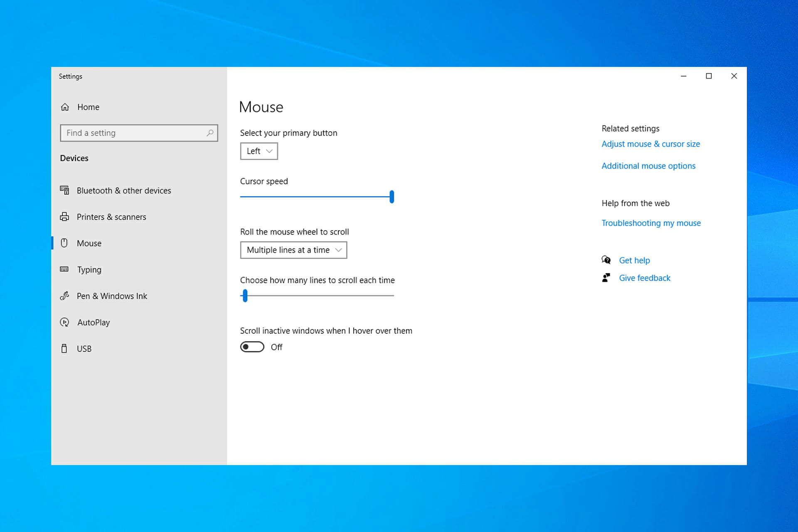Click the USB drive icon
798x532 pixels.
click(x=64, y=348)
